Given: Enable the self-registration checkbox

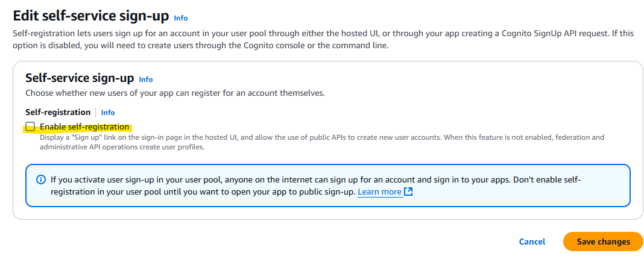Looking at the screenshot, I should tap(30, 126).
